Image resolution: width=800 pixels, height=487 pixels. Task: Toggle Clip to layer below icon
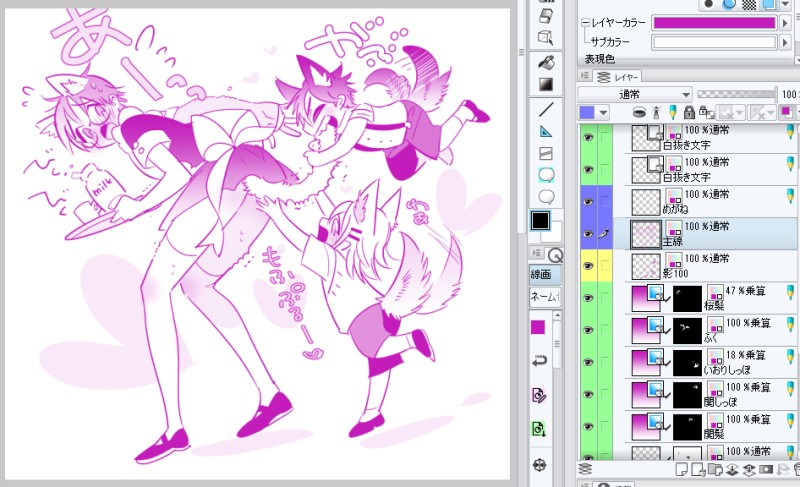coord(639,112)
